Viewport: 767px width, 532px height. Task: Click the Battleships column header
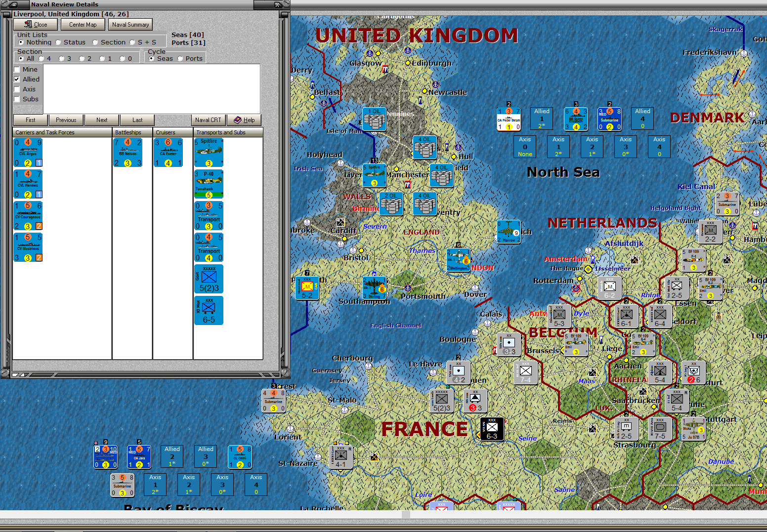coord(132,132)
